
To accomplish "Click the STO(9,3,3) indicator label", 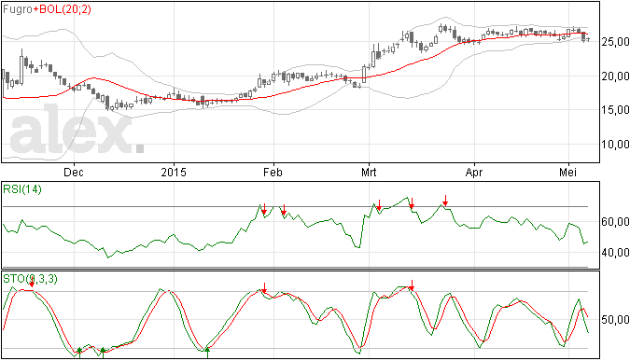I will (x=30, y=279).
